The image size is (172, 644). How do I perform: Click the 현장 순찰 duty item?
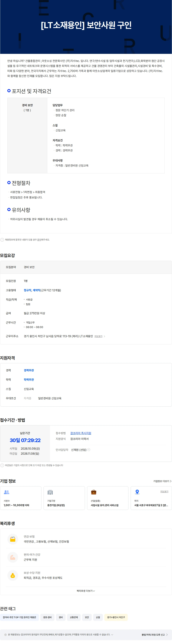pyautogui.click(x=61, y=115)
